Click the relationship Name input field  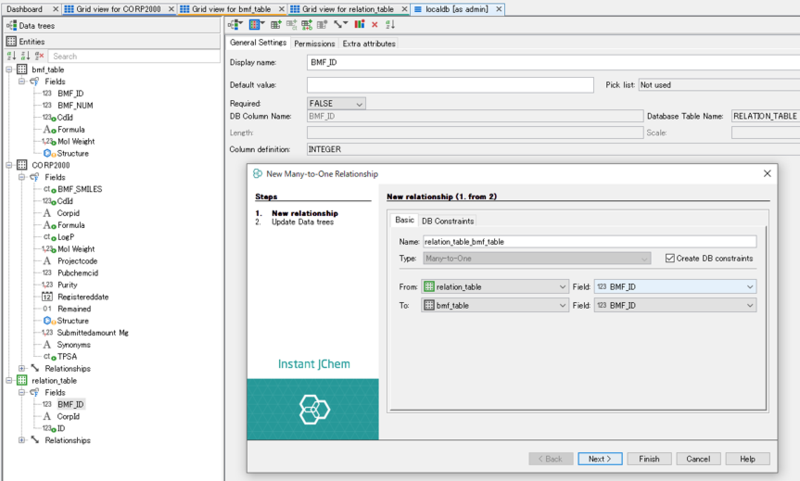click(x=589, y=242)
